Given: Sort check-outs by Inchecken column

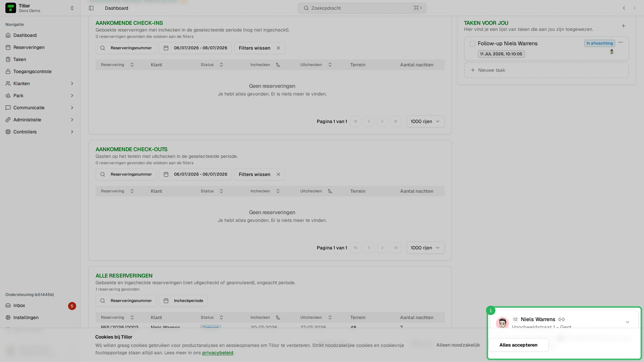Looking at the screenshot, I should point(265,191).
